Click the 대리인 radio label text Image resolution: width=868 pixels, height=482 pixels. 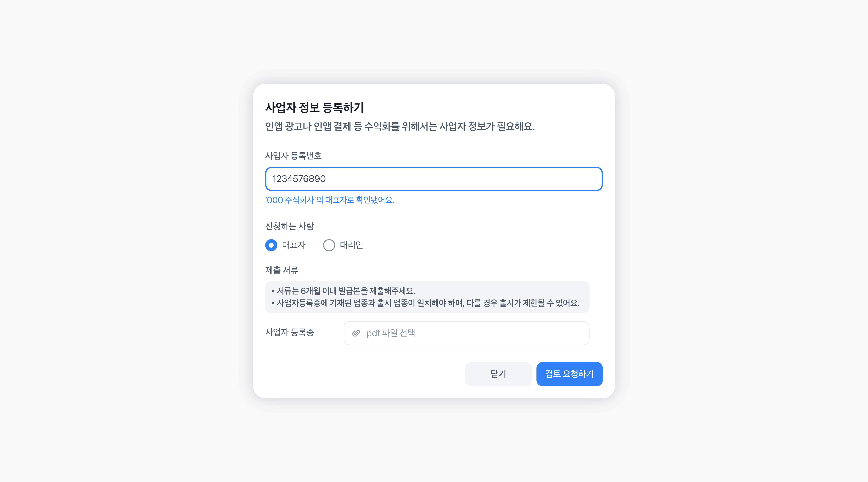pyautogui.click(x=351, y=245)
